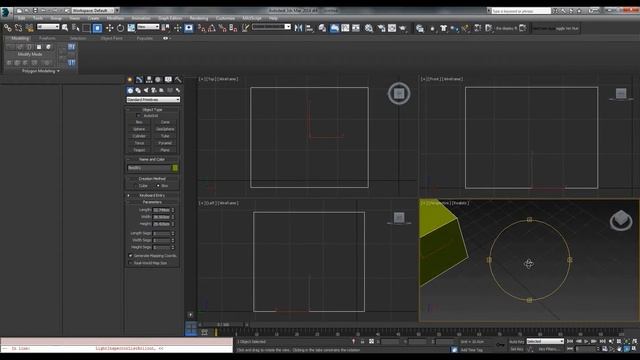
Task: Open the object color swatch
Action: [x=175, y=168]
